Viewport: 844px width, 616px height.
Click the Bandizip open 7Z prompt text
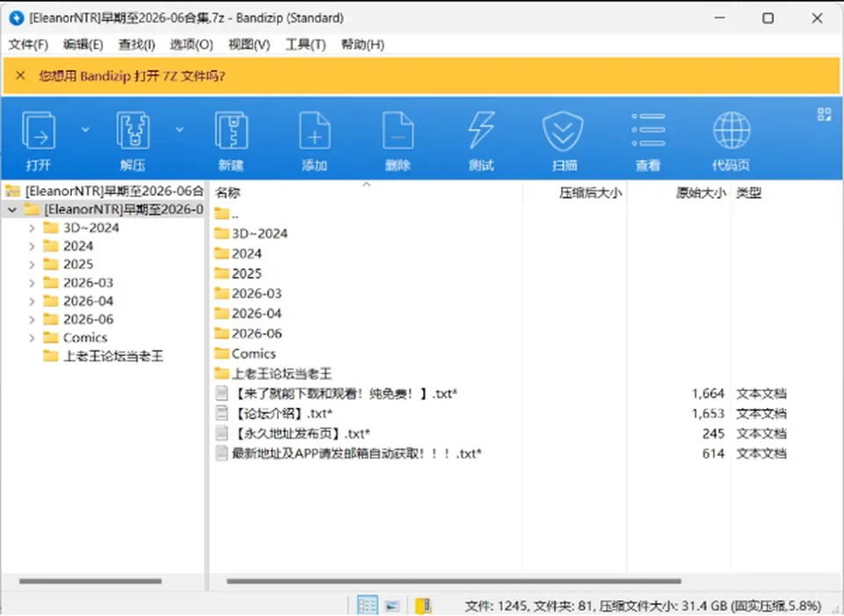[x=132, y=76]
